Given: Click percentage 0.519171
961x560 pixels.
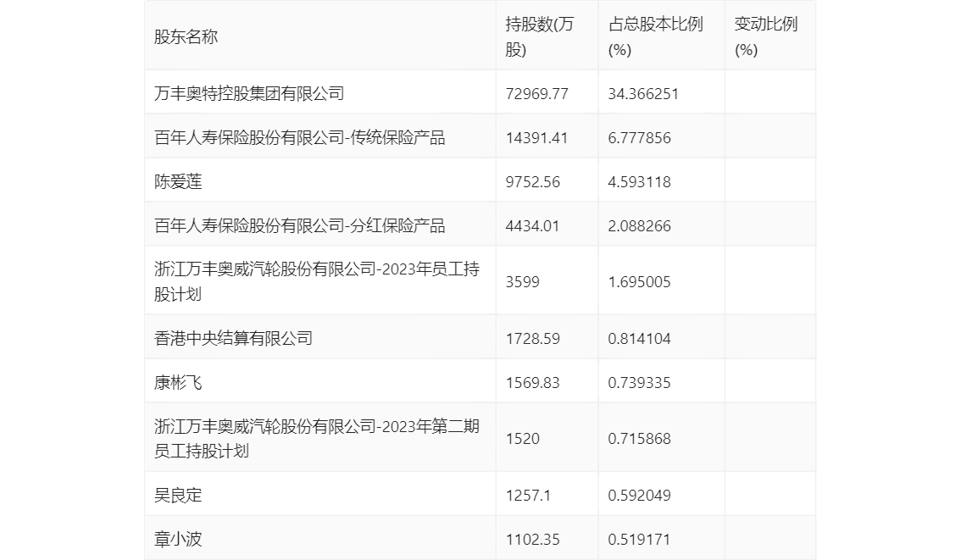Looking at the screenshot, I should point(639,539).
